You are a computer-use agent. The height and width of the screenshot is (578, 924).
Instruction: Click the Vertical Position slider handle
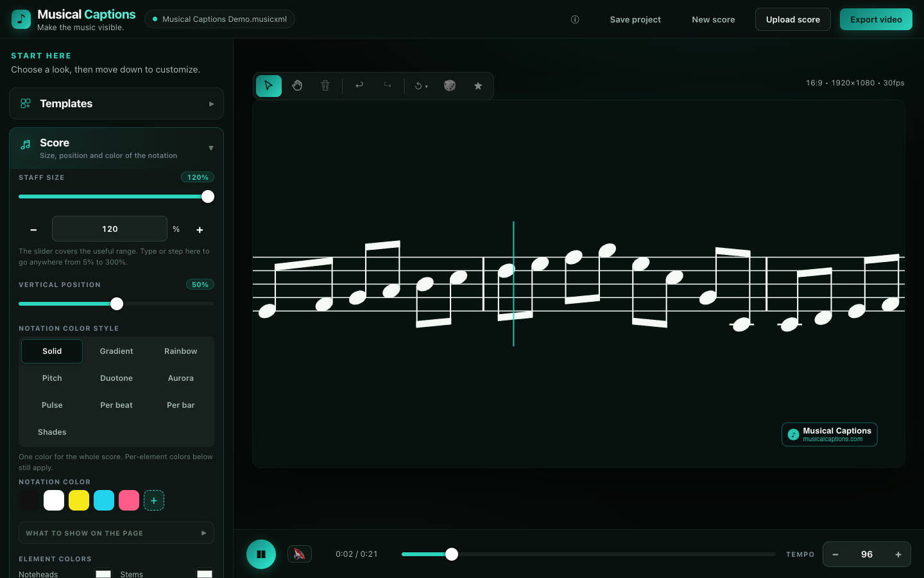[x=117, y=304]
